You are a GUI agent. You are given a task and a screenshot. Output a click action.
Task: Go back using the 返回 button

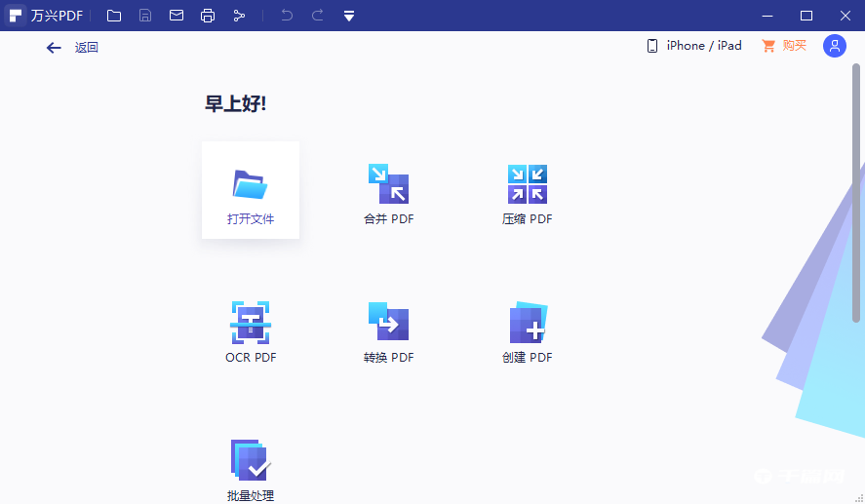[72, 47]
